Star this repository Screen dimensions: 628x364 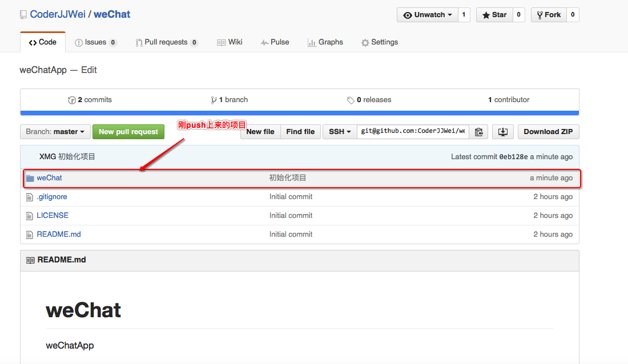pos(494,15)
